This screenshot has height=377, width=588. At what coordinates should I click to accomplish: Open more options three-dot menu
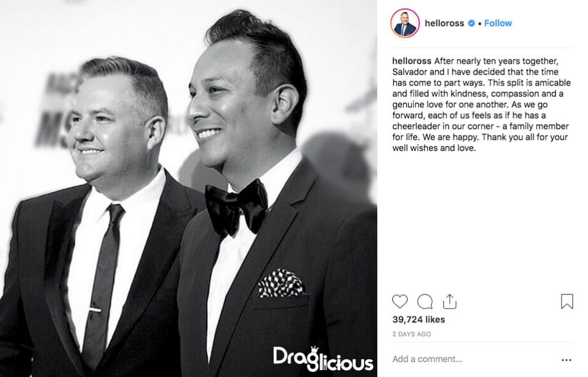pyautogui.click(x=566, y=360)
